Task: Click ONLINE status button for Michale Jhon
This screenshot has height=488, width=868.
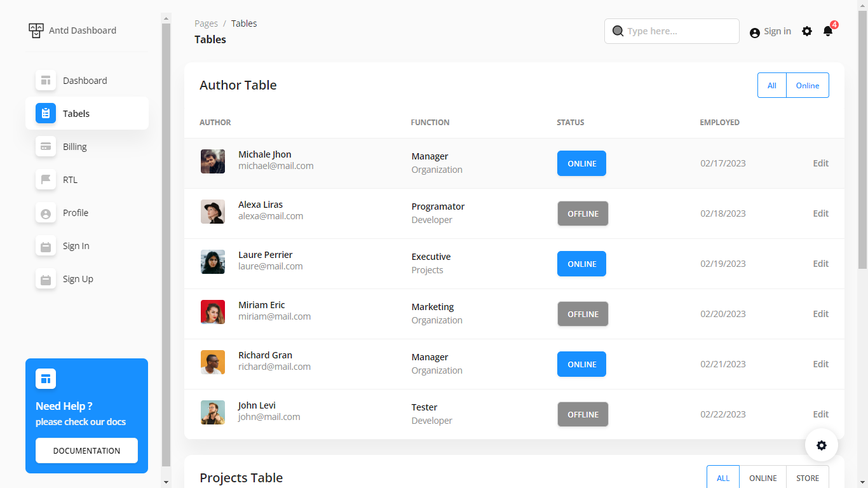Action: (581, 163)
